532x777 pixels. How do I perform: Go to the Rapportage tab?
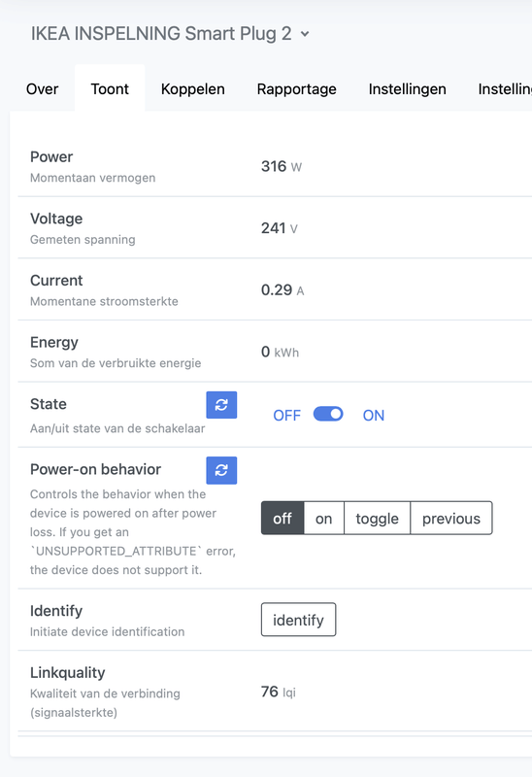point(296,88)
